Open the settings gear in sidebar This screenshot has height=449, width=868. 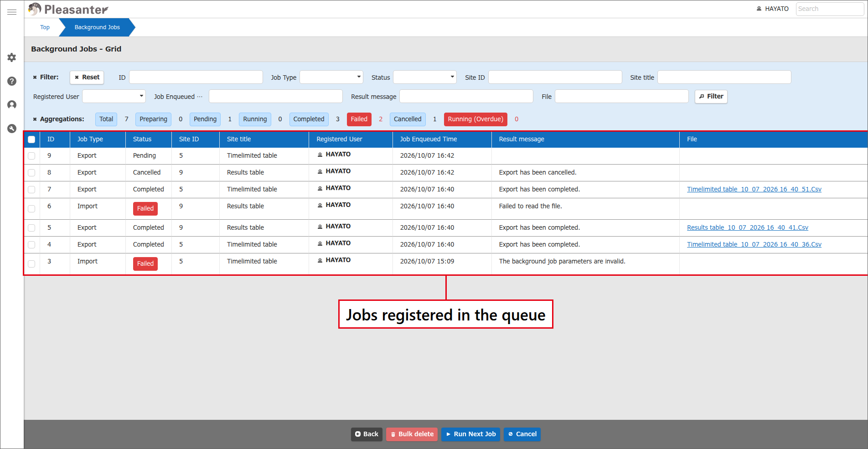coord(12,57)
